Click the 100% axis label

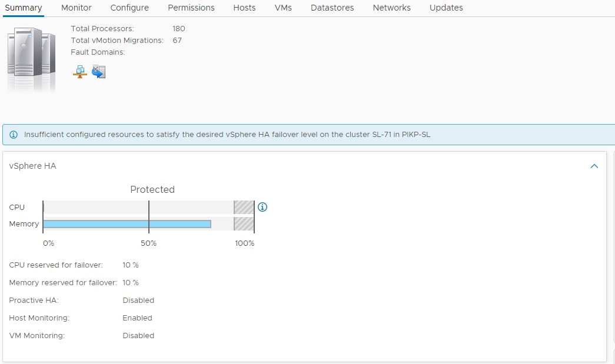tap(245, 243)
